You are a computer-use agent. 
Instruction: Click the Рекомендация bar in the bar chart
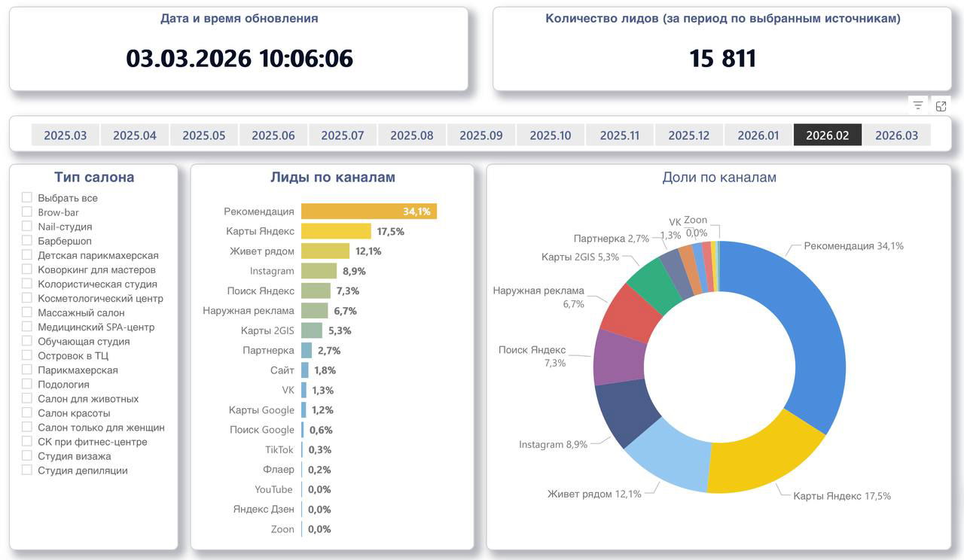pyautogui.click(x=369, y=212)
